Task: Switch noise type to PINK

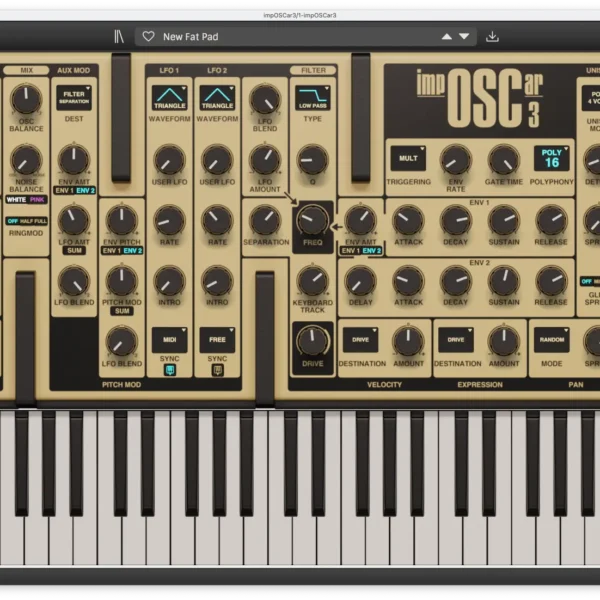Action: point(37,199)
